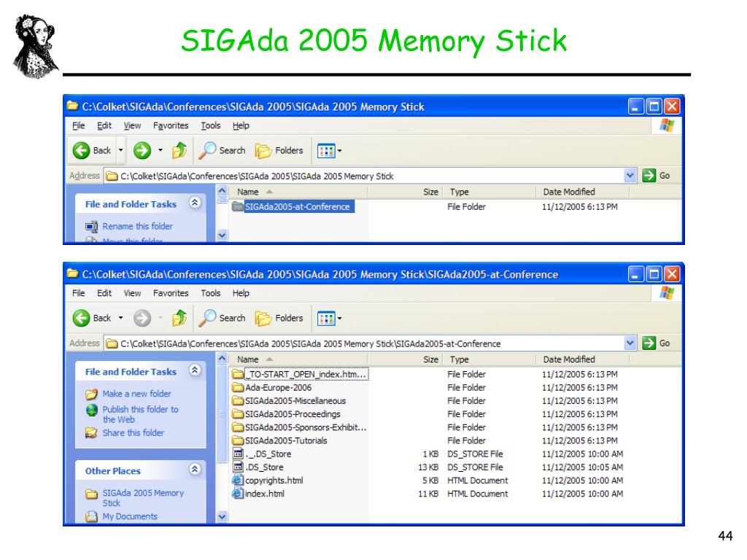Open Back history dropdown in top window

120,150
